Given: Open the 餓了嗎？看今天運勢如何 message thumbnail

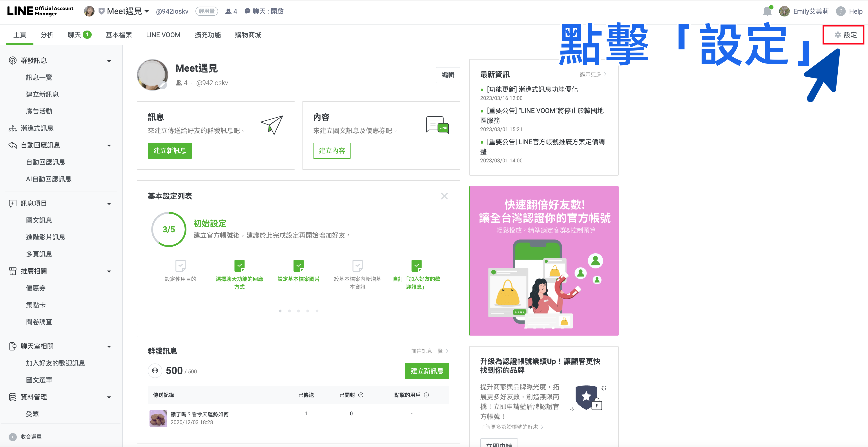Looking at the screenshot, I should click(158, 418).
